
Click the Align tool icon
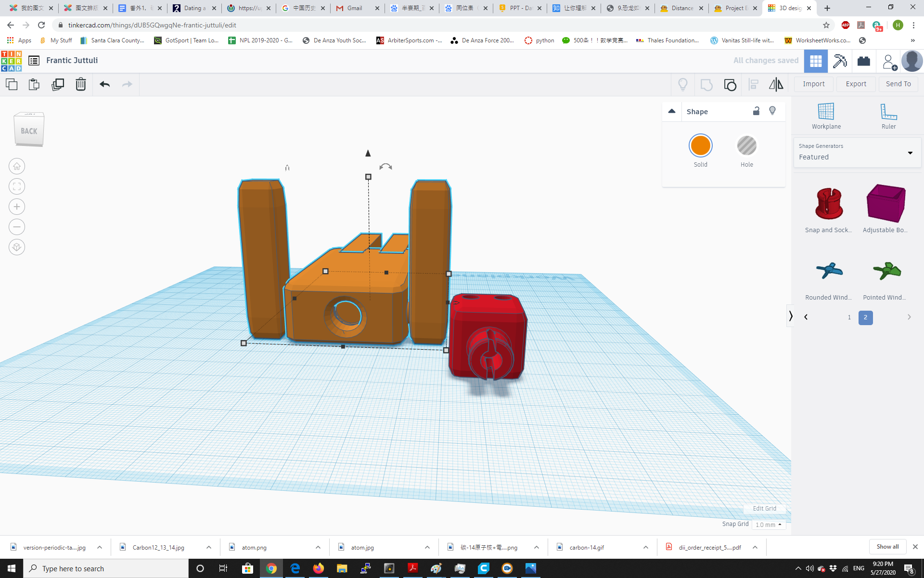754,85
